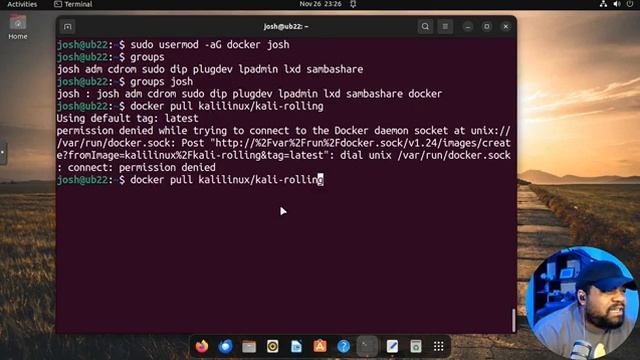Click the volume icon in top bar

(x=617, y=4)
